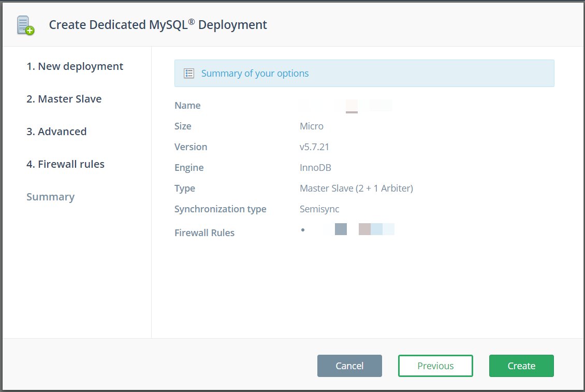
Task: Open step 4. Firewall rules
Action: coord(65,164)
